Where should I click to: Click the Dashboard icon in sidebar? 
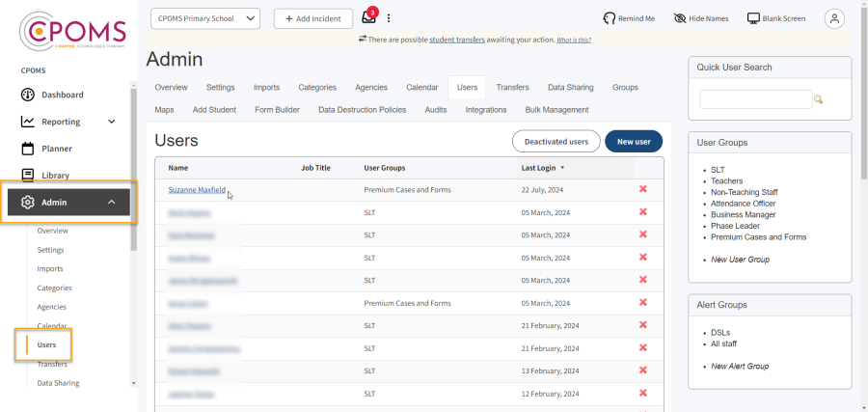pyautogui.click(x=28, y=95)
